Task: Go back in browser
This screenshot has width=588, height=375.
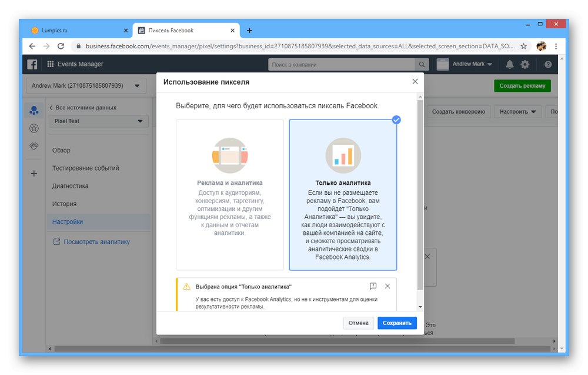Action: coord(32,46)
